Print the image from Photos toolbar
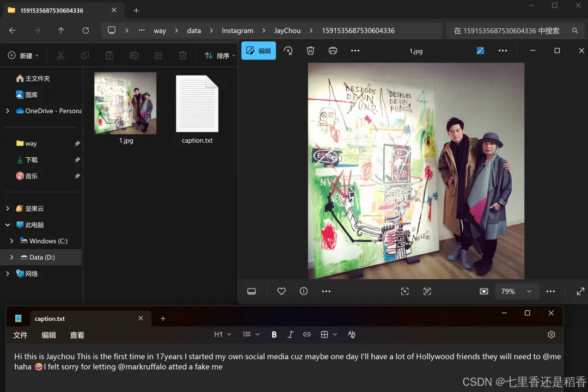Screen dimensions: 588x392 [x=333, y=51]
